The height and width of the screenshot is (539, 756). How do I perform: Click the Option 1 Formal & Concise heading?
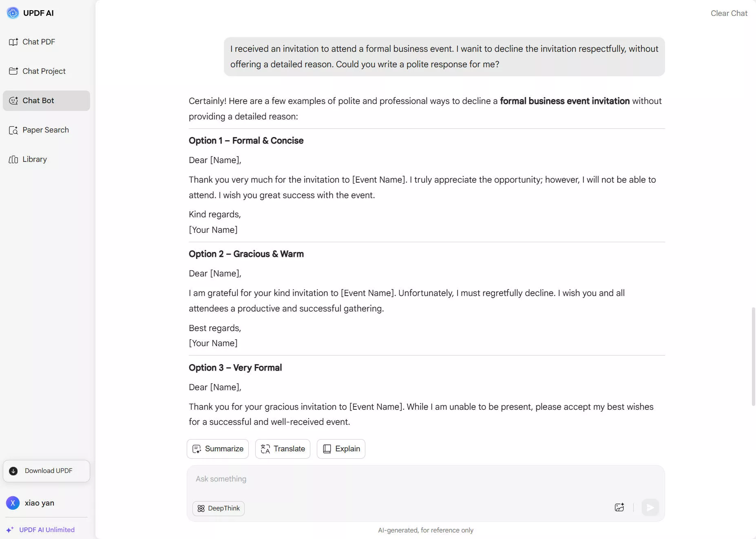click(x=246, y=141)
